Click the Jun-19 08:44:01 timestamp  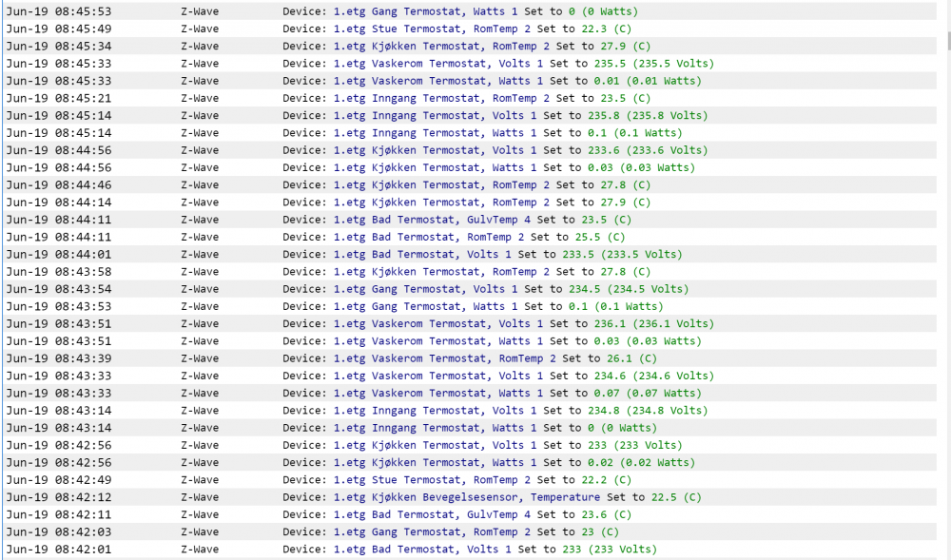tap(59, 254)
